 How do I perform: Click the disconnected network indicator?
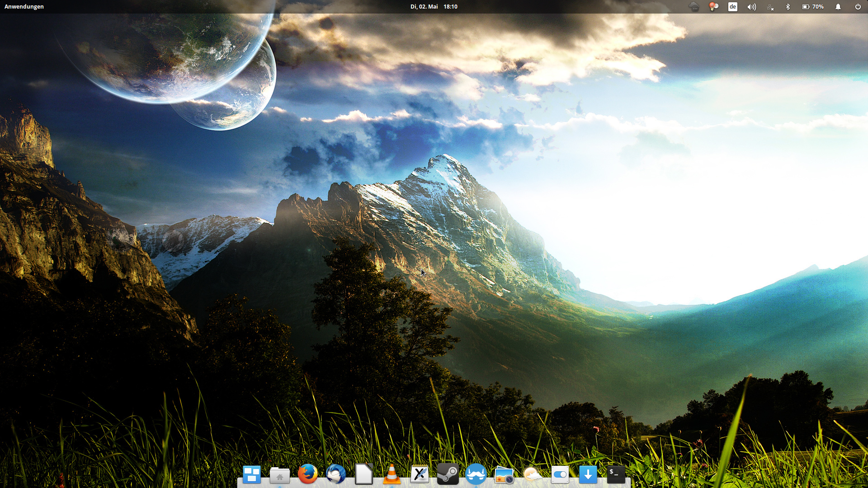pyautogui.click(x=770, y=7)
